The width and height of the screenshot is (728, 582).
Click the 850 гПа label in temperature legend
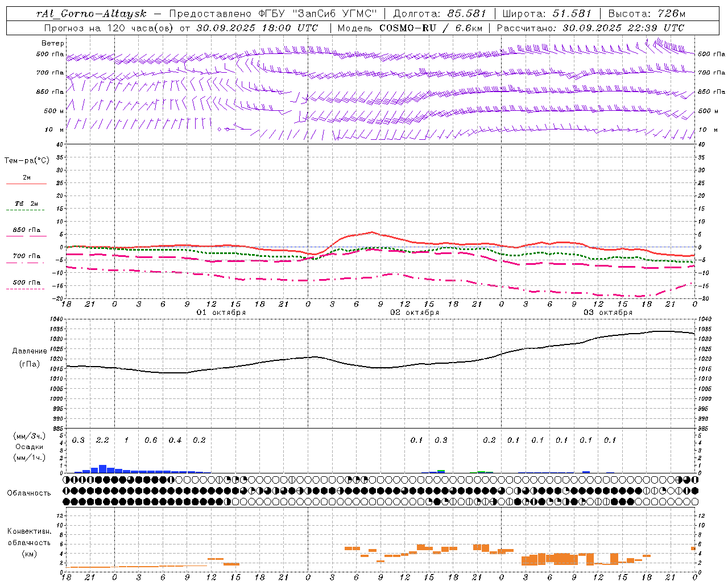(27, 230)
